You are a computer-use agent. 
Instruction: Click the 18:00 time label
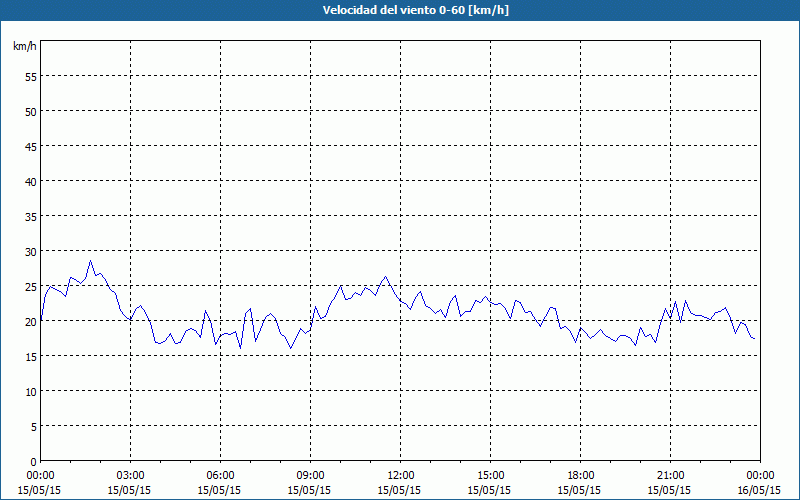[581, 476]
